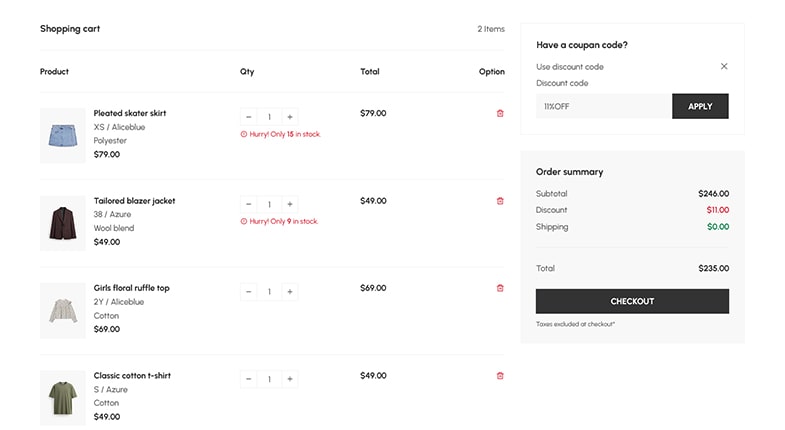
Task: Reduce Girls floral ruffle top quantity
Action: (249, 292)
